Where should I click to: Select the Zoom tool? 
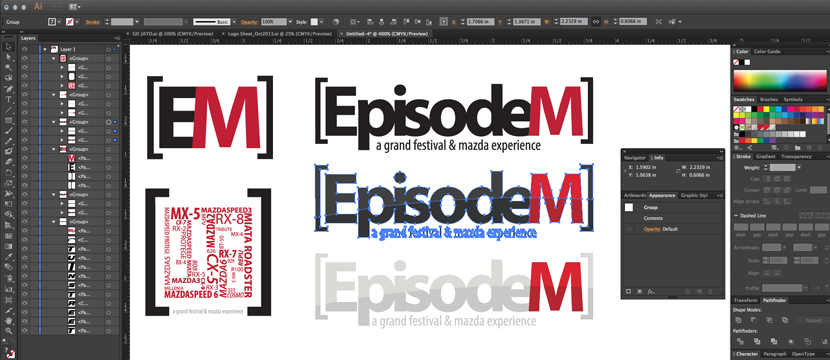coord(8,331)
